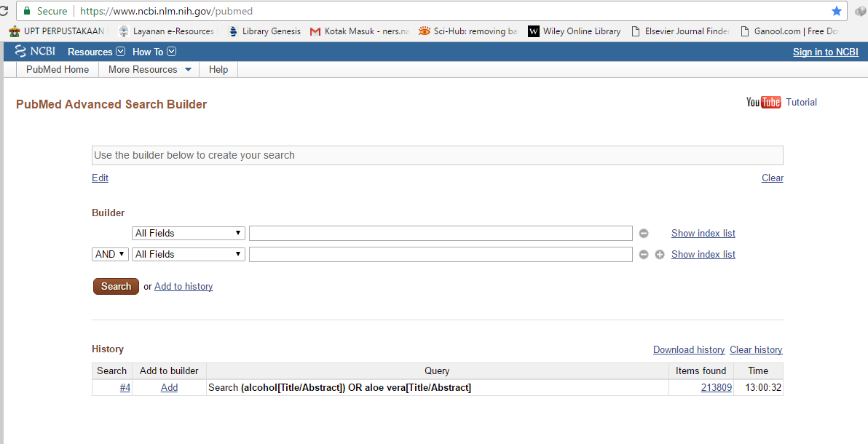Click the minus icon on the first builder row
Image resolution: width=868 pixels, height=444 pixels.
pos(643,233)
